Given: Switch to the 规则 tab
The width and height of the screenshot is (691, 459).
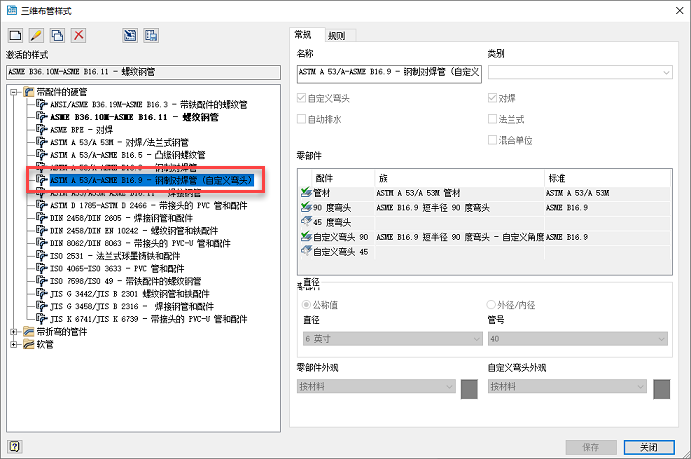Looking at the screenshot, I should (x=339, y=36).
